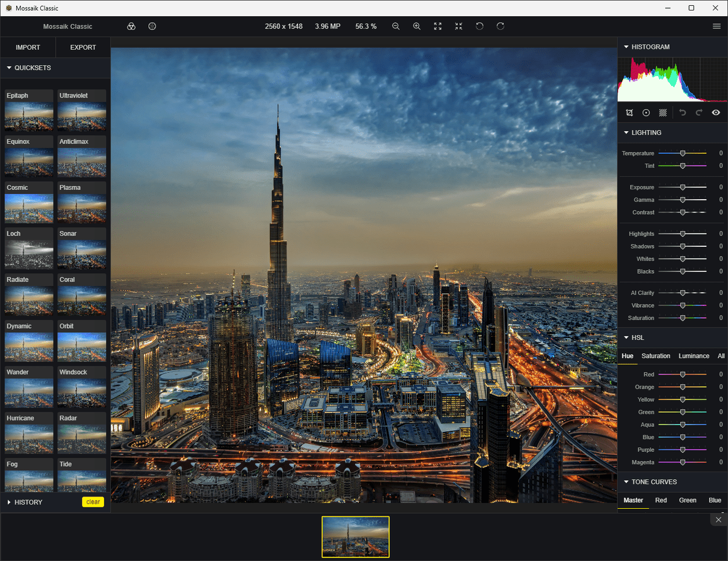Rotate the image clockwise
728x561 pixels.
tap(500, 26)
